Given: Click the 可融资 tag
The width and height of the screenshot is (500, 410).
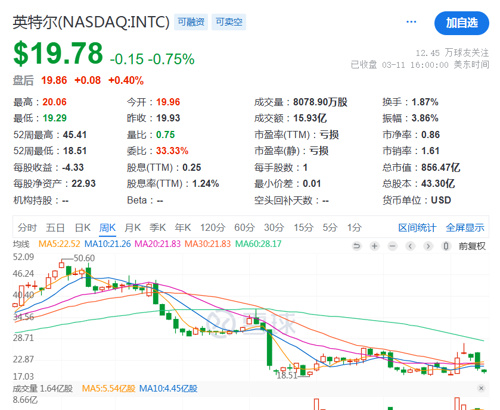Looking at the screenshot, I should (191, 22).
